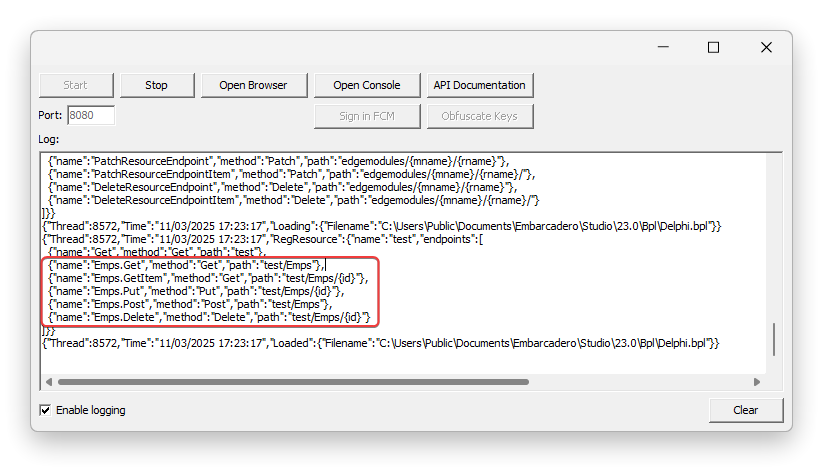This screenshot has height=472, width=823.
Task: Click the horizontal scrollbar right arrow
Action: click(757, 382)
